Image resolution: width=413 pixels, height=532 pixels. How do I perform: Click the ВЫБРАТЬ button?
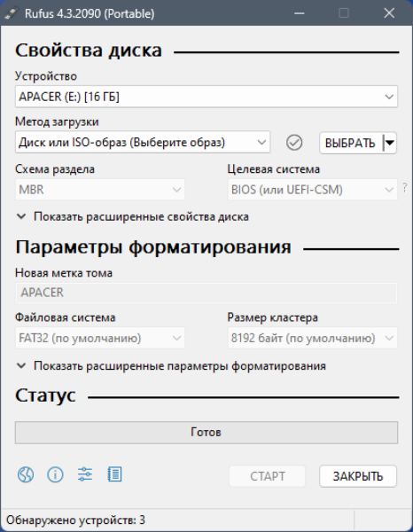pos(351,143)
